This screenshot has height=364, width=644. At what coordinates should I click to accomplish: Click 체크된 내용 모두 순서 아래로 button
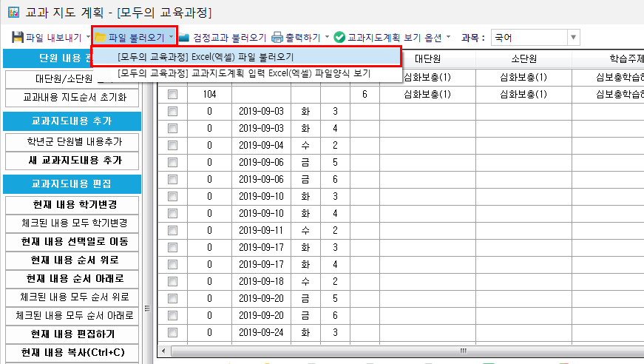(72, 315)
